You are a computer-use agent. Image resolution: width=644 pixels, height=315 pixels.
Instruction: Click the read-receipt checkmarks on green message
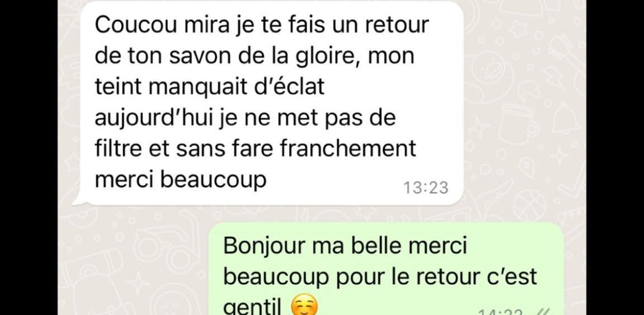[x=544, y=313]
